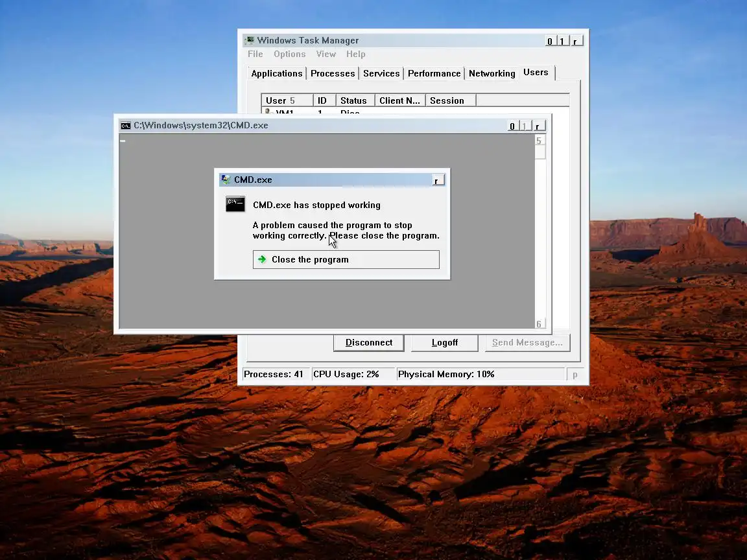Minimize the CMD.exe console window

click(x=512, y=126)
